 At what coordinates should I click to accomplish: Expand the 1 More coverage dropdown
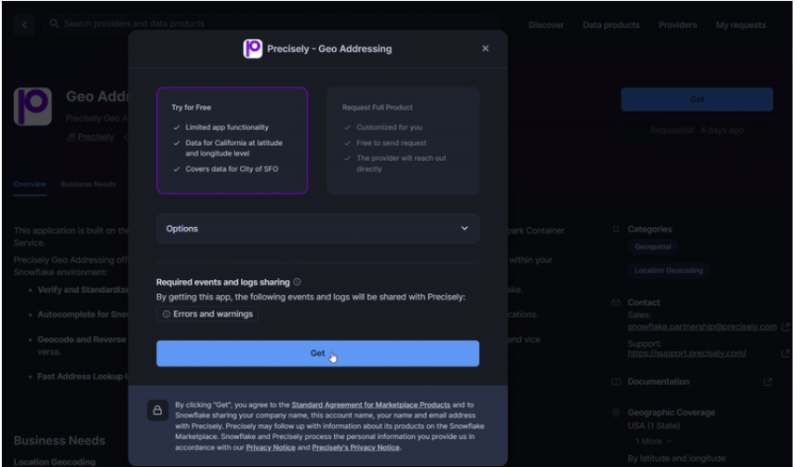click(x=653, y=441)
